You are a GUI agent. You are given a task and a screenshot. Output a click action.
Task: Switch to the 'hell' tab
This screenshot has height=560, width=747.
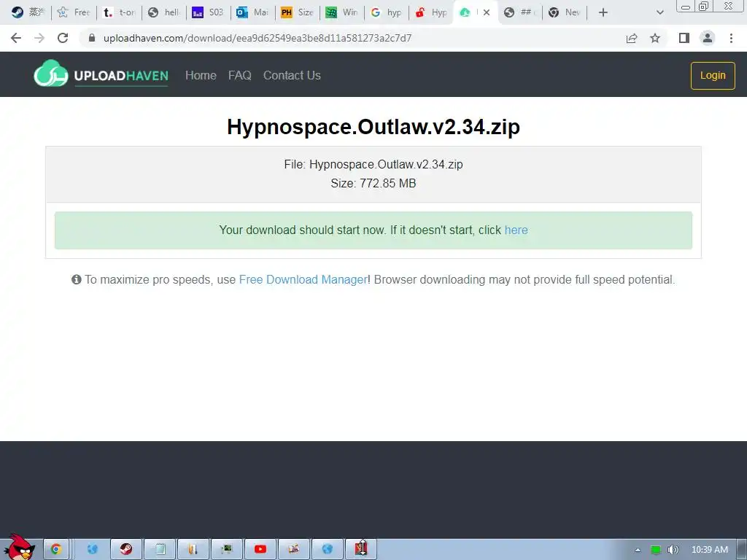pyautogui.click(x=164, y=12)
